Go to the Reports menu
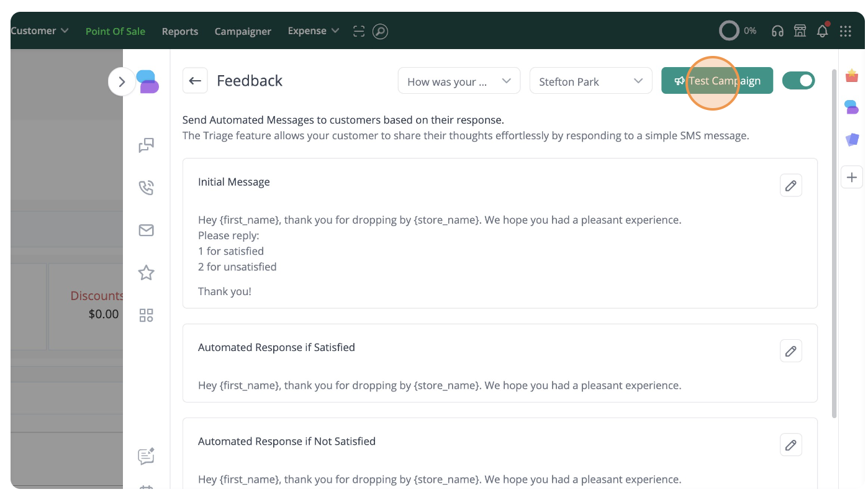 pyautogui.click(x=180, y=32)
